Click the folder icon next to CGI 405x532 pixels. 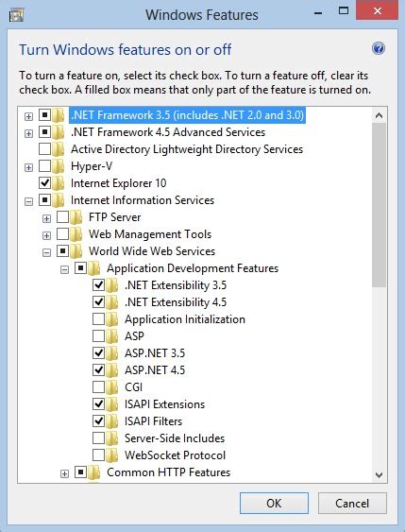[112, 387]
